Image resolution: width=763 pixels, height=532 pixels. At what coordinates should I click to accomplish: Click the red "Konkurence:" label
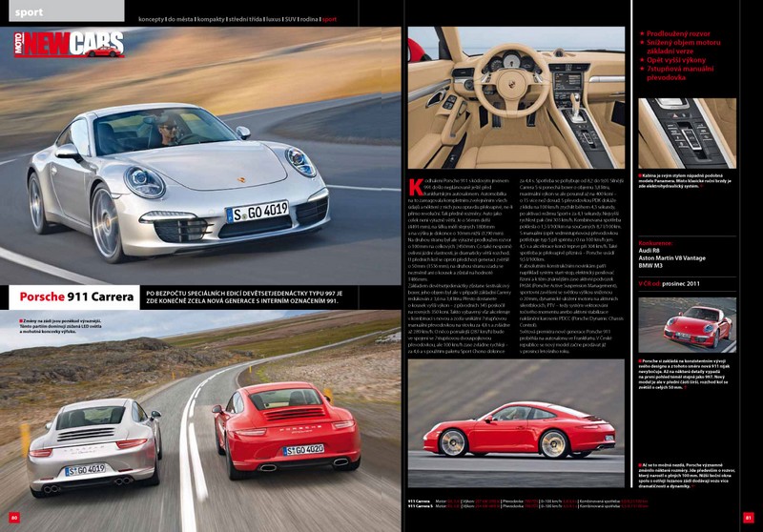655,243
